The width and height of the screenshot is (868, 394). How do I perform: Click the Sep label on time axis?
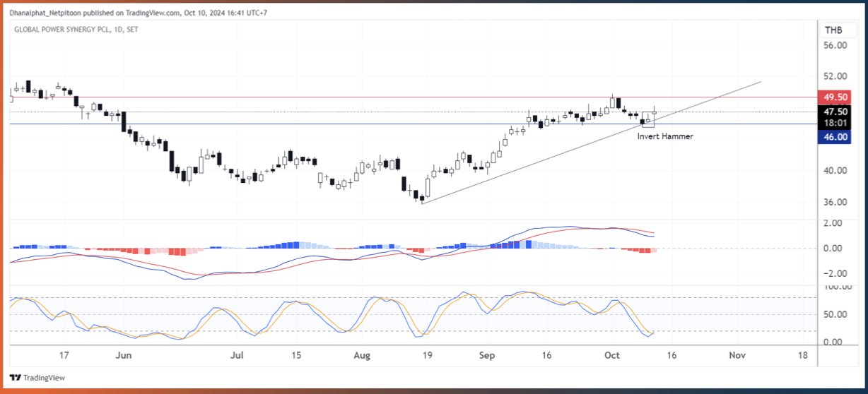pos(486,355)
